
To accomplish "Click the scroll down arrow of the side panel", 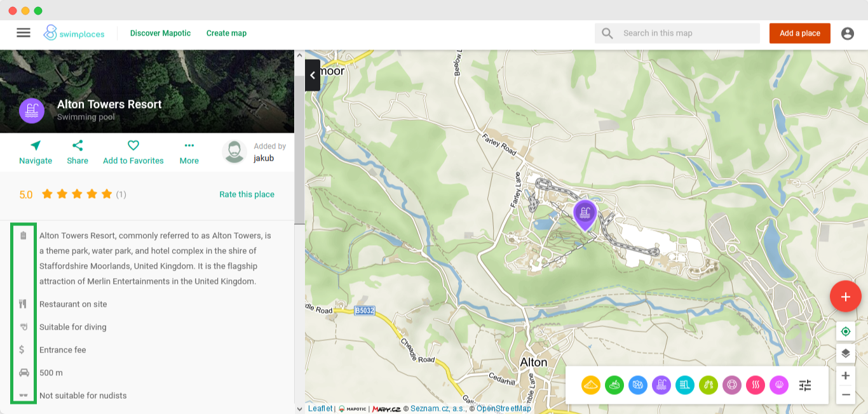I will pyautogui.click(x=299, y=409).
